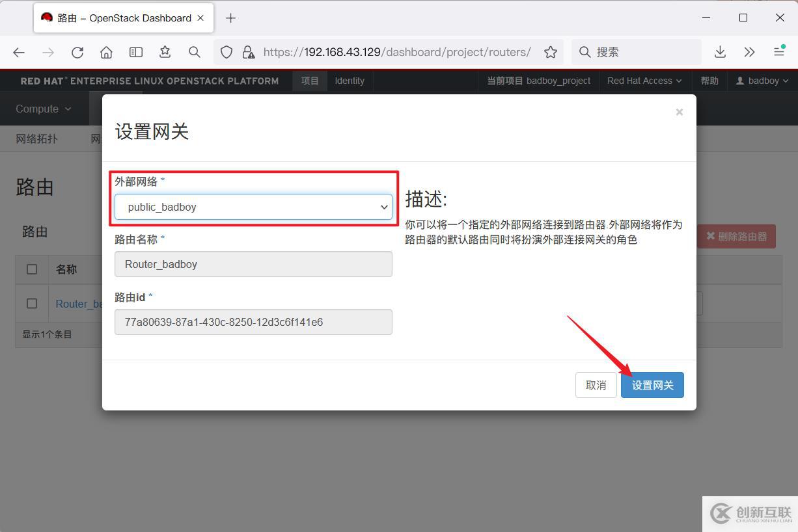Viewport: 798px width, 532px height.
Task: Open downloads panel arrow icon
Action: (x=720, y=52)
